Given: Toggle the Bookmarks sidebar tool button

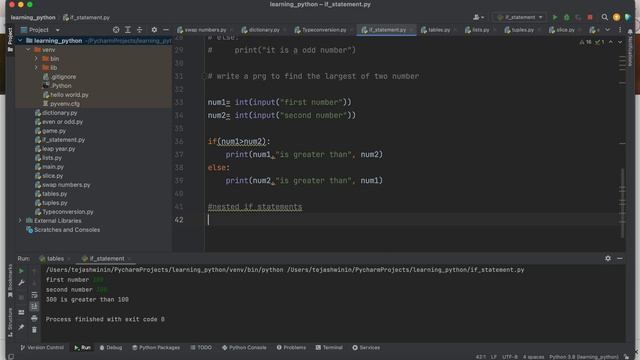Looking at the screenshot, I should (10, 281).
